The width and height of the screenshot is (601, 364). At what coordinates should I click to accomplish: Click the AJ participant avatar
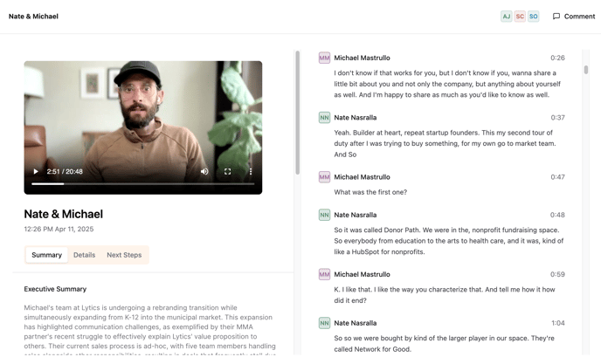click(x=506, y=17)
